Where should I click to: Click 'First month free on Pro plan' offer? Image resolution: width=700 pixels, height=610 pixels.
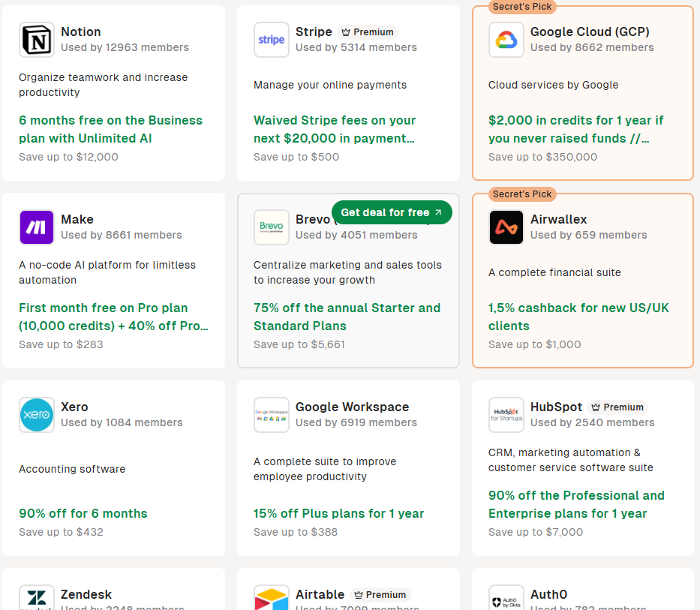(113, 317)
